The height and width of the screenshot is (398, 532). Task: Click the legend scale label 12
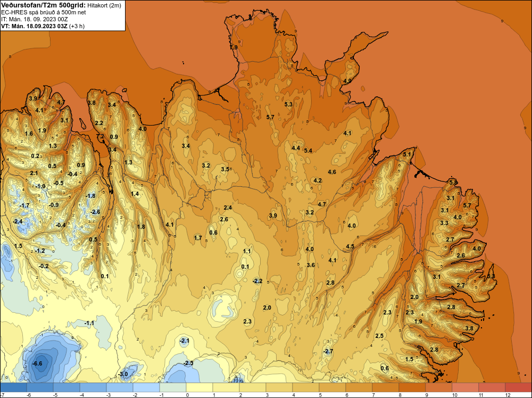coord(508,395)
